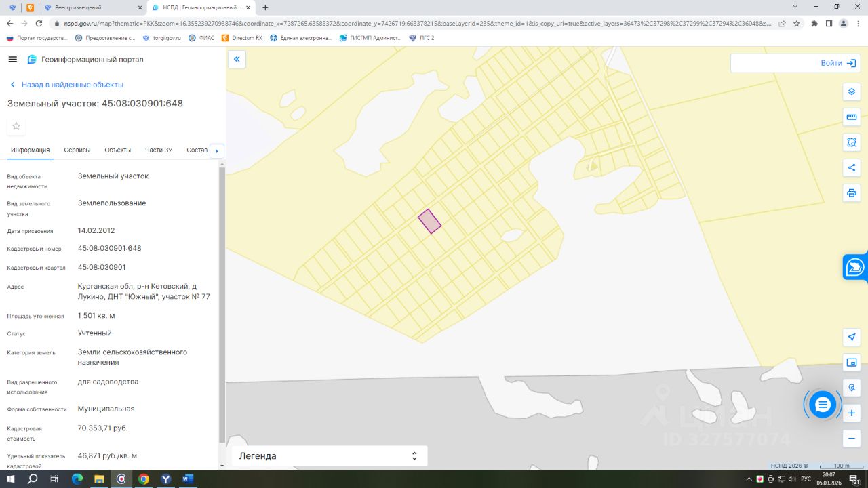This screenshot has width=868, height=488.
Task: Reload the current page
Action: [x=39, y=23]
